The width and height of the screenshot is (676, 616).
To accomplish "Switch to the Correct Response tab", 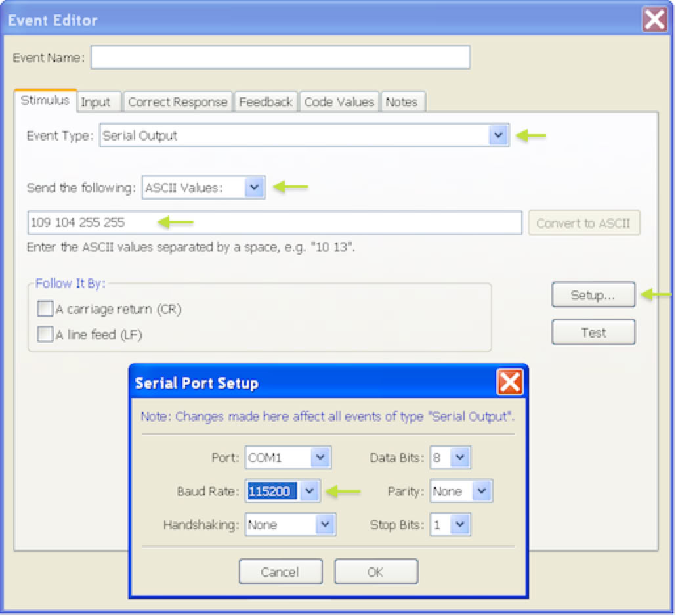I will click(x=177, y=102).
